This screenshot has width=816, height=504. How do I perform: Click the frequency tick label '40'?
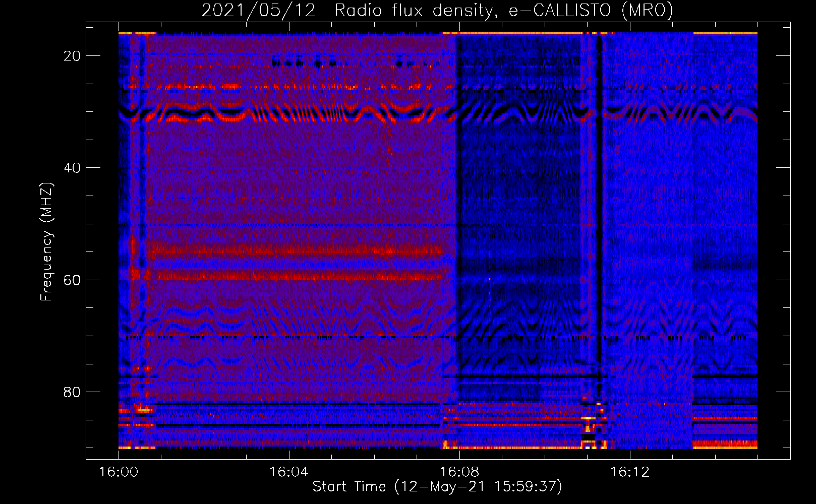click(72, 168)
